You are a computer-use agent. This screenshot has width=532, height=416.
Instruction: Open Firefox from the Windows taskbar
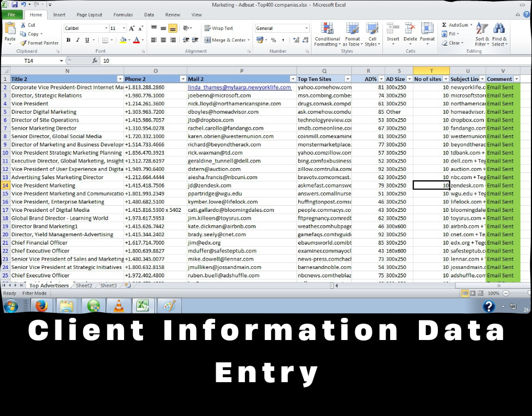42,306
